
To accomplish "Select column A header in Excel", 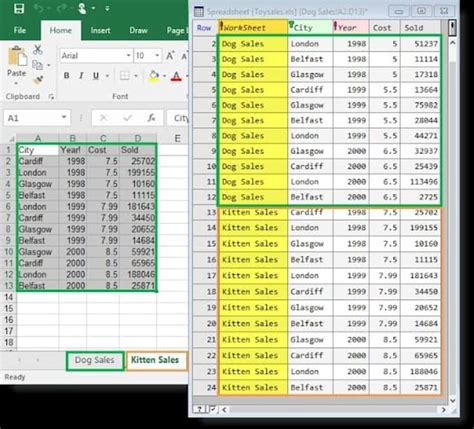I will coord(38,138).
